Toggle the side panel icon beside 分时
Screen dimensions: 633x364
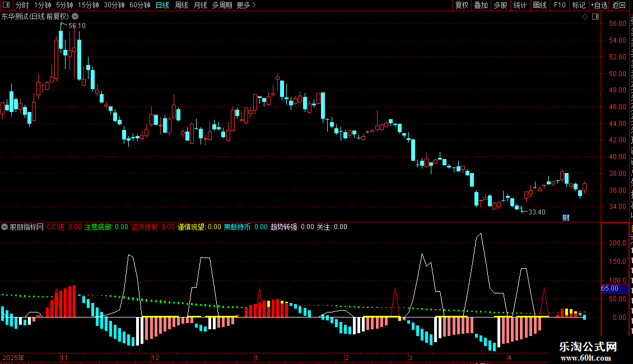click(6, 5)
